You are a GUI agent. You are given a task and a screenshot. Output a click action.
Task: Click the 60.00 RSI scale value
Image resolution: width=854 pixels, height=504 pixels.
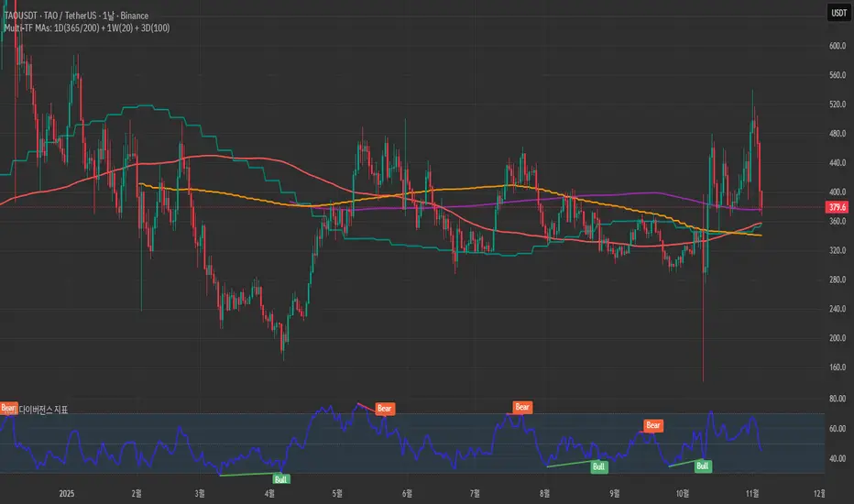pyautogui.click(x=838, y=429)
